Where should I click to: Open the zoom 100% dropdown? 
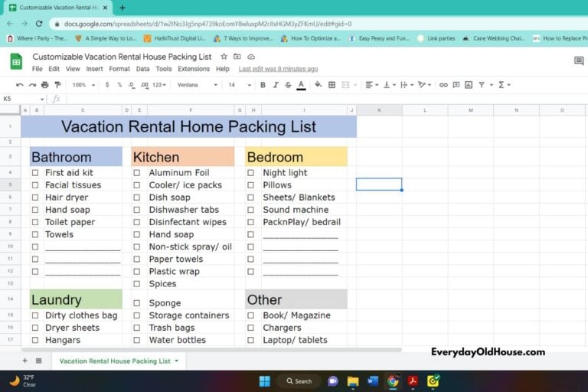coord(83,85)
